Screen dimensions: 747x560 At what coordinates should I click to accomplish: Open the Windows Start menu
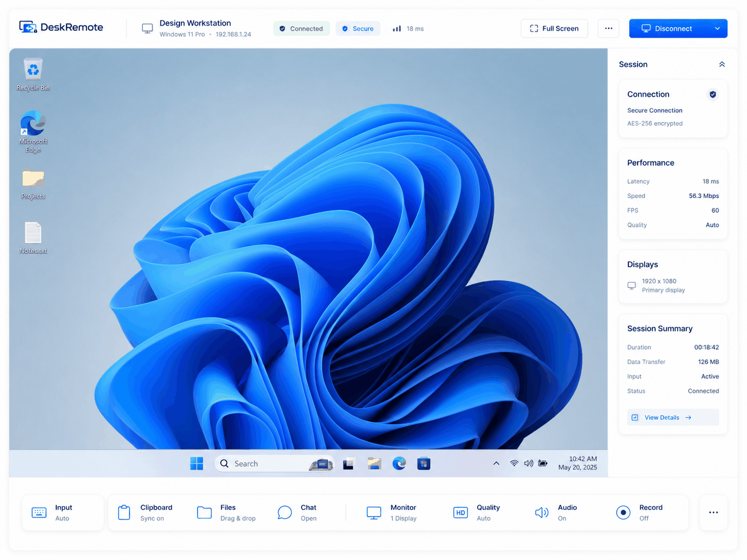pyautogui.click(x=197, y=464)
